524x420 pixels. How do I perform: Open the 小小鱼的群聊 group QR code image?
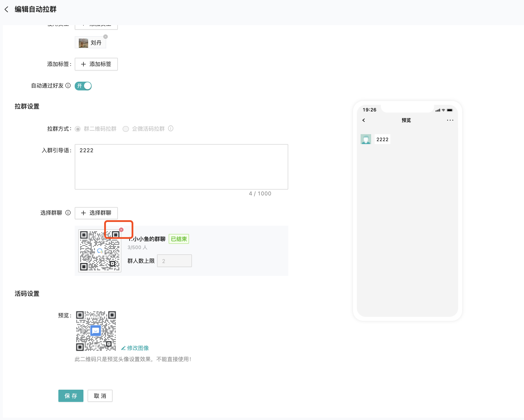tap(100, 251)
